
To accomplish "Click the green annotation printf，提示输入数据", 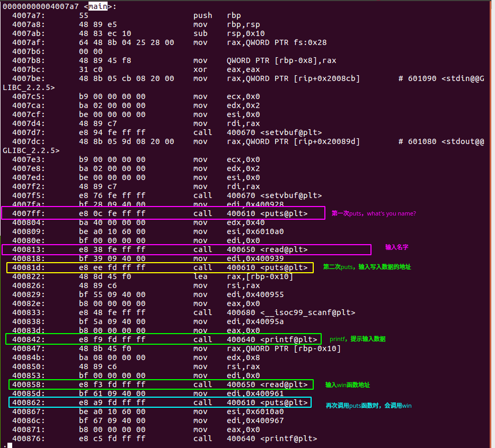I will pyautogui.click(x=357, y=339).
